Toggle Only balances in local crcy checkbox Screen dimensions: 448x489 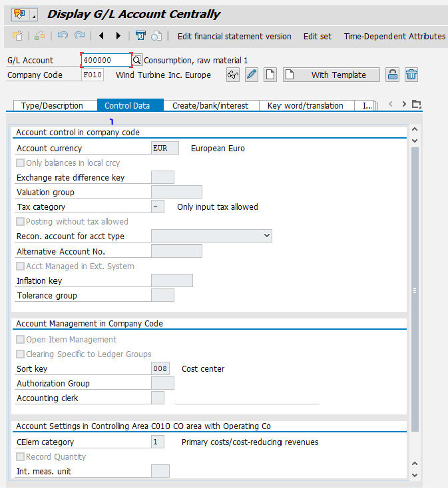[21, 163]
